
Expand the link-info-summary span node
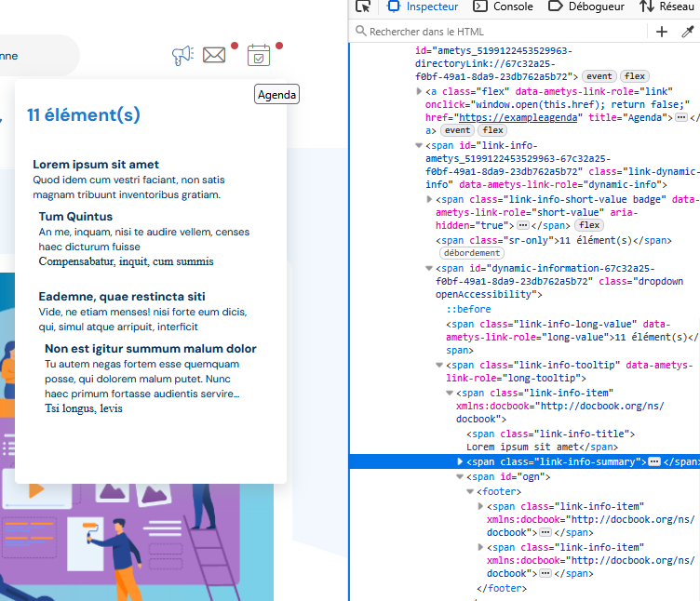click(460, 462)
